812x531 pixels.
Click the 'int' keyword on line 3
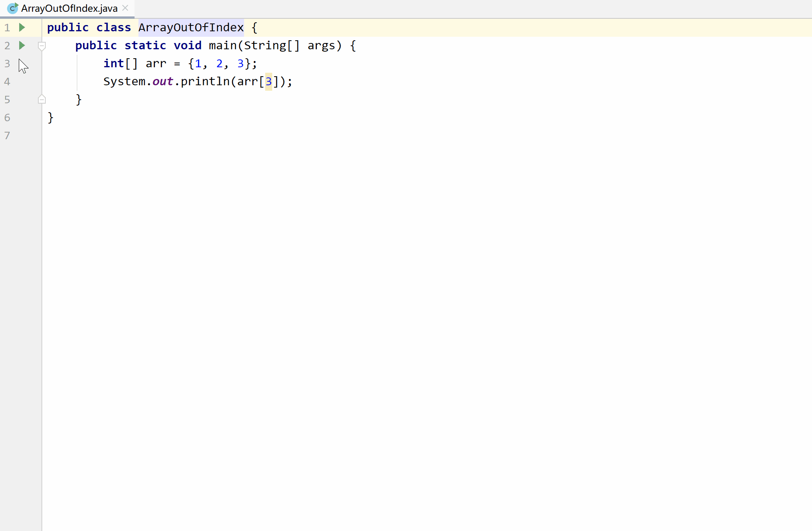[x=113, y=63]
